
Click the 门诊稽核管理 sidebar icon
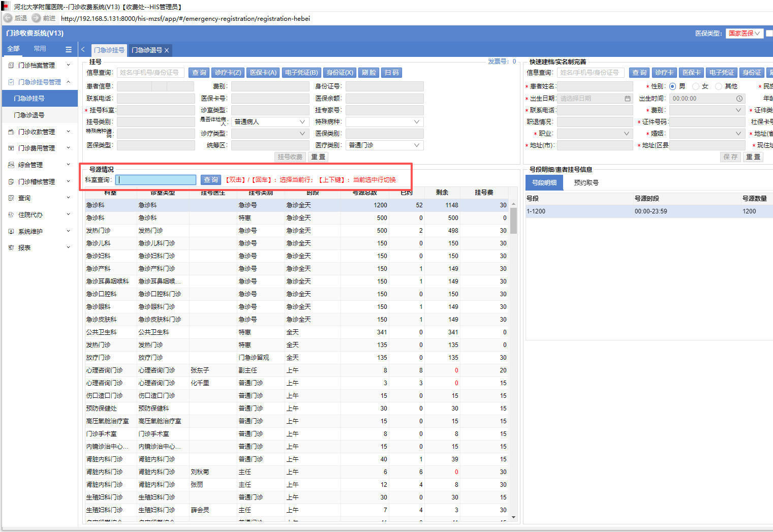pos(11,182)
